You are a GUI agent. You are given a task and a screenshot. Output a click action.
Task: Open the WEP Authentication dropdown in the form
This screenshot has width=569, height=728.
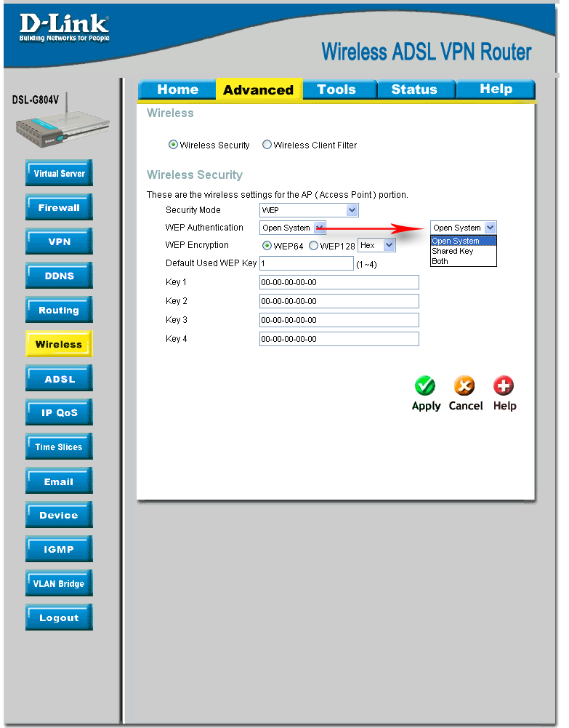click(x=293, y=228)
